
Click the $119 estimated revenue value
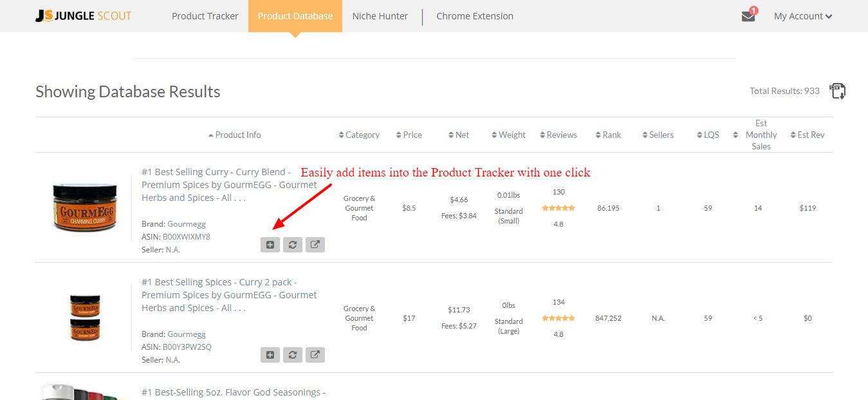point(808,208)
